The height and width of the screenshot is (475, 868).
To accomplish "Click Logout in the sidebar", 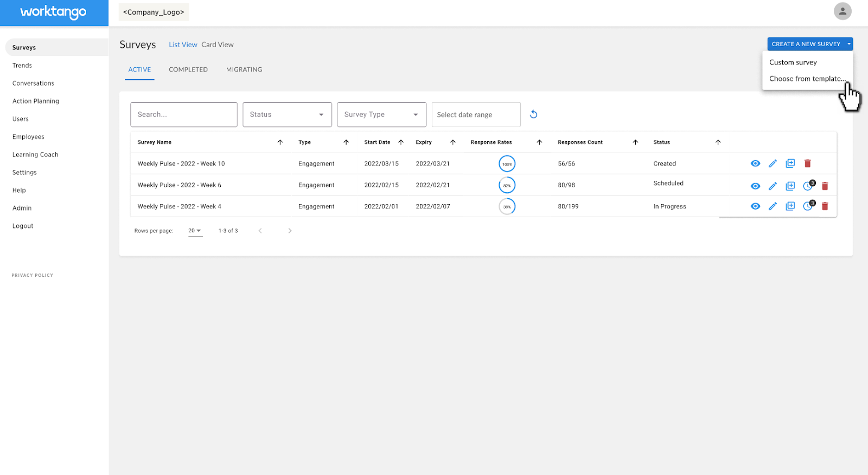I will [x=23, y=226].
